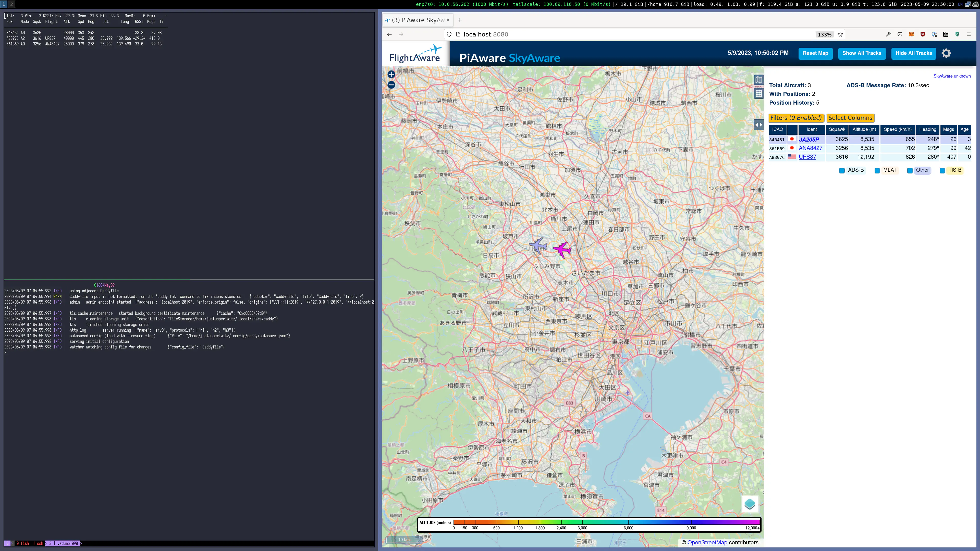Click the localhost:8080 address bar

point(632,34)
